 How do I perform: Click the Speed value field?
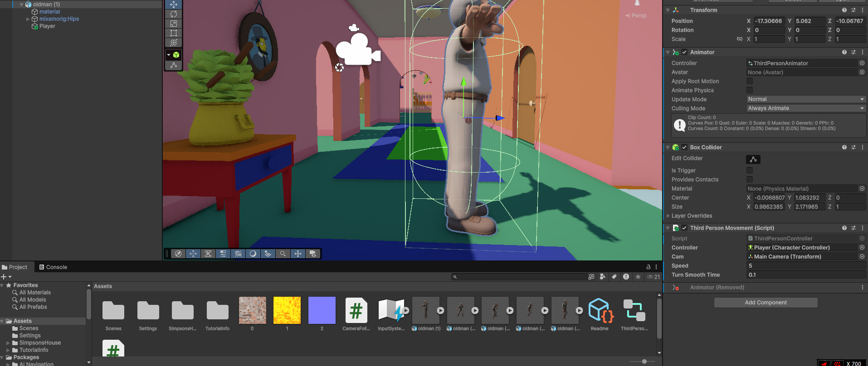[x=806, y=266]
